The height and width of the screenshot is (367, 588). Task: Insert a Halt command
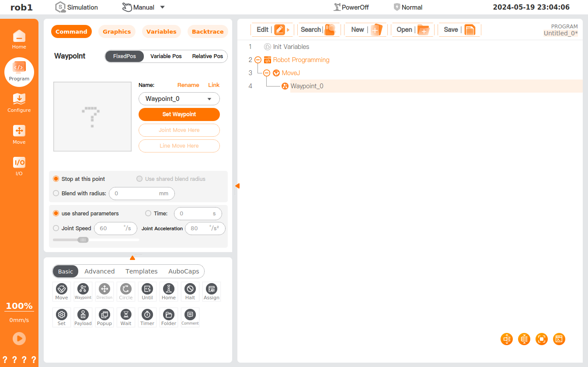190,291
